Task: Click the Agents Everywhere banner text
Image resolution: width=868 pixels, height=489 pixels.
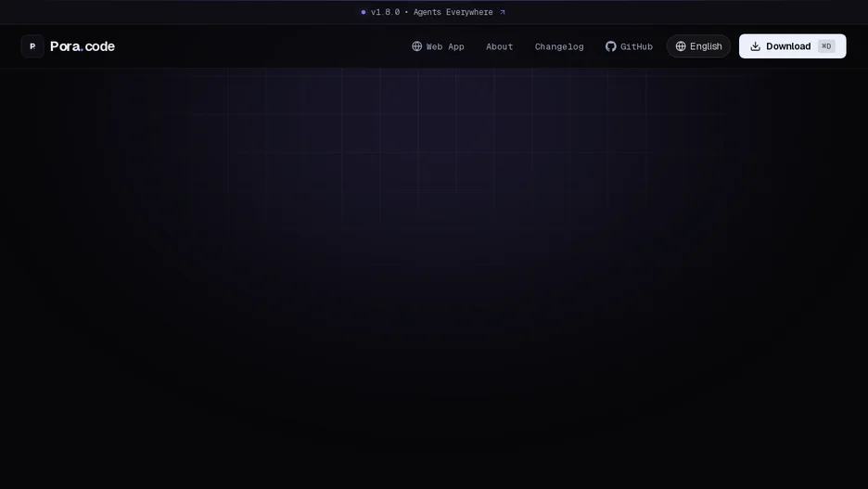Action: [453, 12]
